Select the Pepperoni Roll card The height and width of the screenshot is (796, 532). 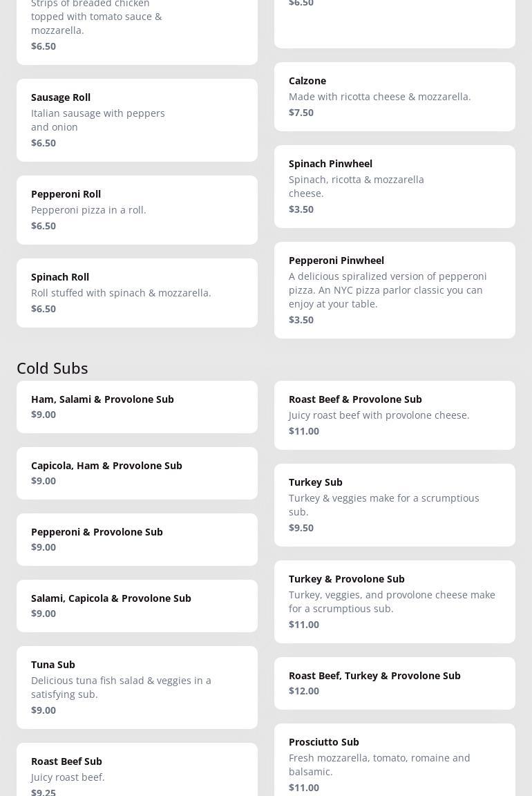[137, 210]
